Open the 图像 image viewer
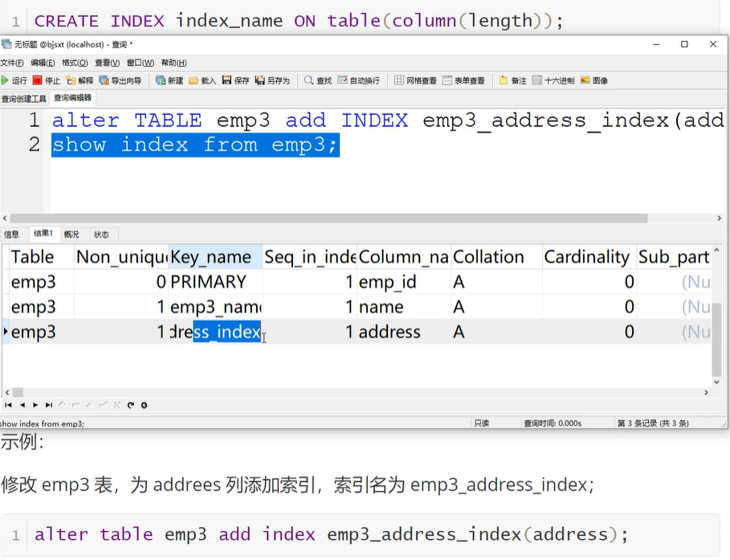Screen dimensions: 730x560 coord(594,80)
